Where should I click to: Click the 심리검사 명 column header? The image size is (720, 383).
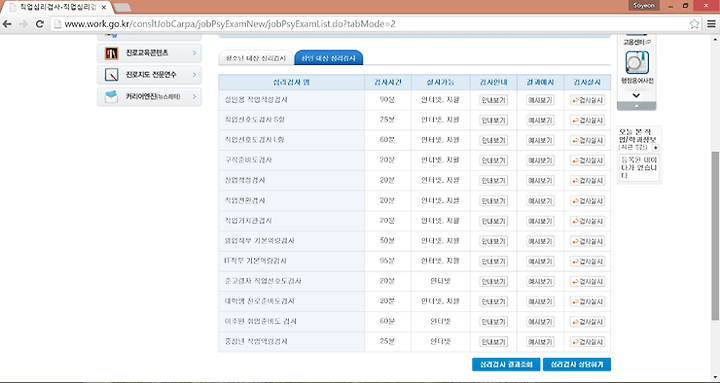click(292, 82)
